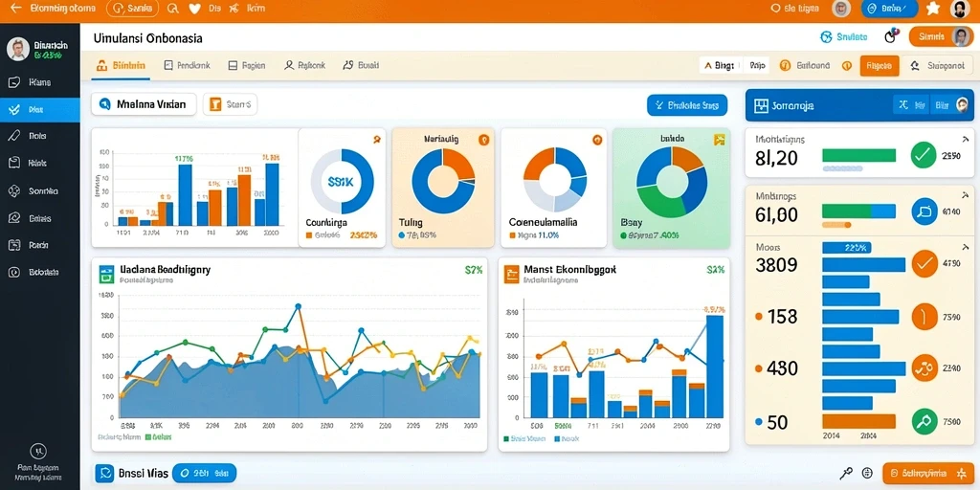Click the orange checkmark circle beside 3809
Image resolution: width=980 pixels, height=490 pixels.
924,263
